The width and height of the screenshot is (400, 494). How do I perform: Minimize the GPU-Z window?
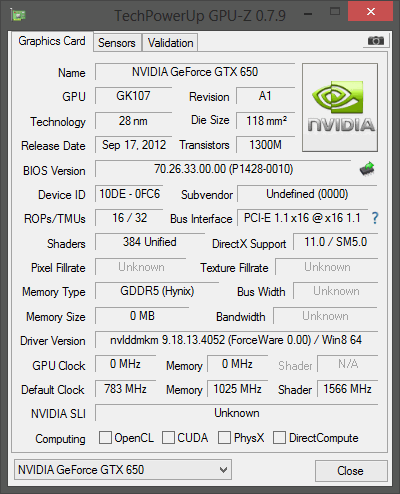point(308,14)
